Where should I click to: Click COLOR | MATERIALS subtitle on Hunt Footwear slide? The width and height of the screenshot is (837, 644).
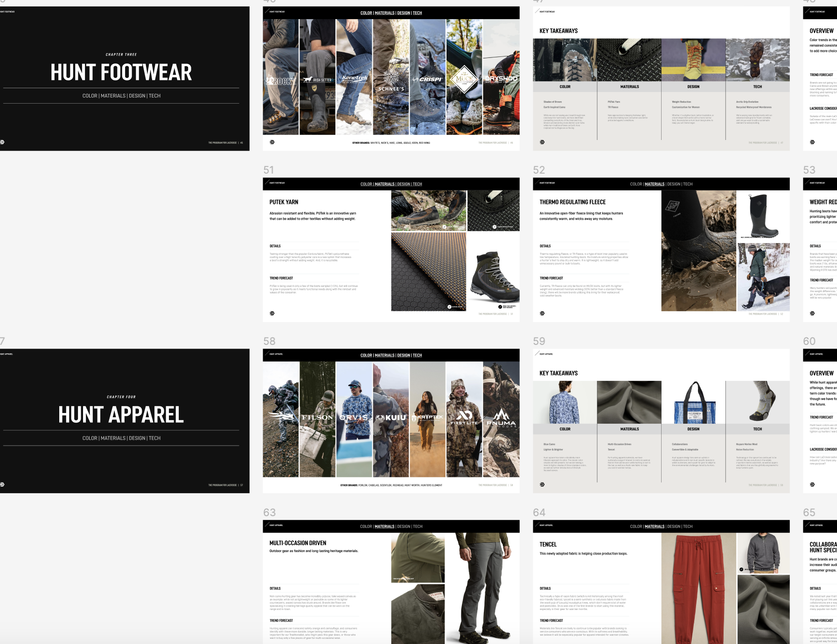[121, 96]
